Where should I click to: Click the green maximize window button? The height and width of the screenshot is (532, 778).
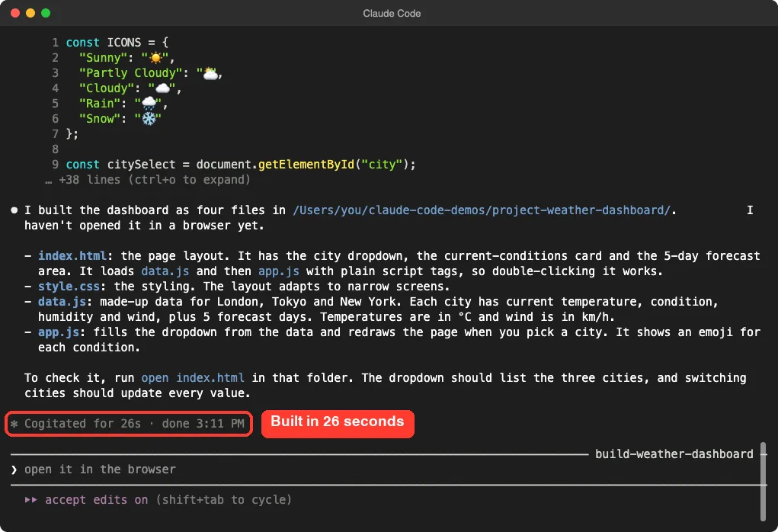pyautogui.click(x=46, y=13)
